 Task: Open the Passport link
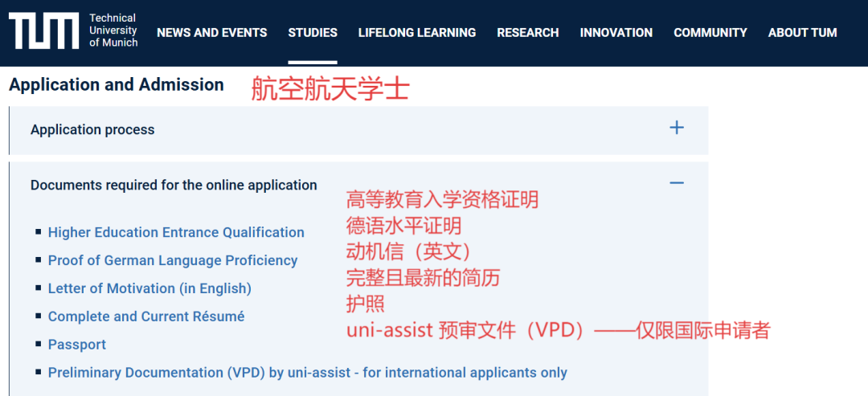coord(77,345)
